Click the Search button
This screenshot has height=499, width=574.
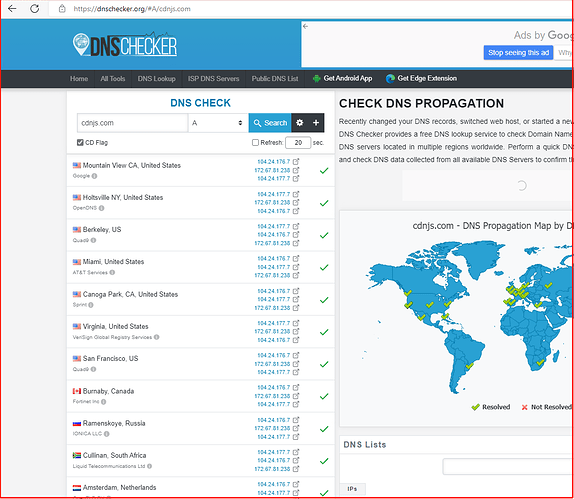tap(270, 123)
